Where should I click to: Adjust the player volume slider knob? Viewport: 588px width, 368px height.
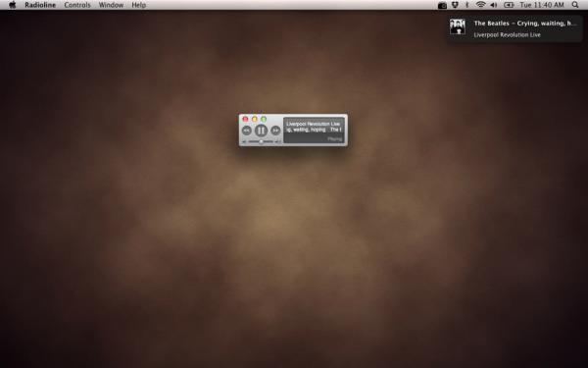click(x=261, y=141)
